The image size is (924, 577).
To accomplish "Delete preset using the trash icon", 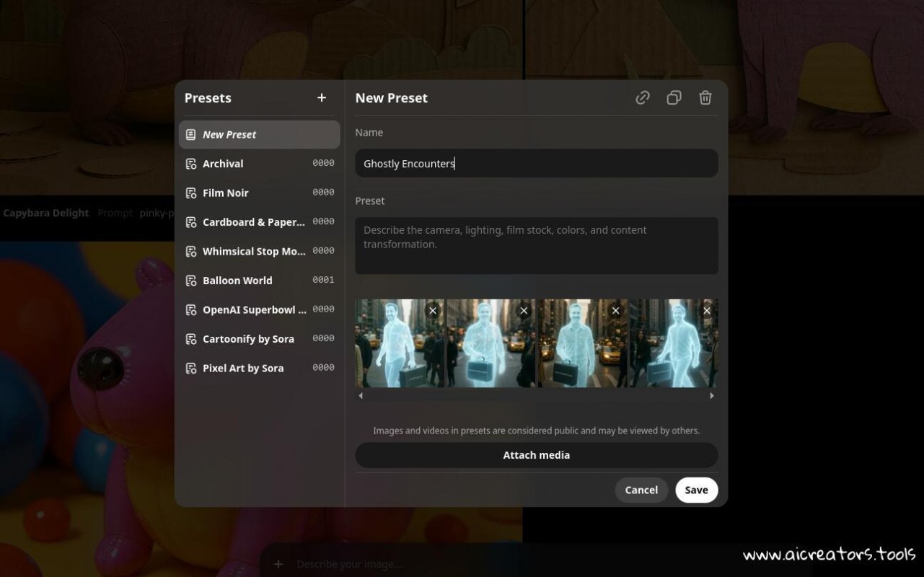I will click(705, 98).
